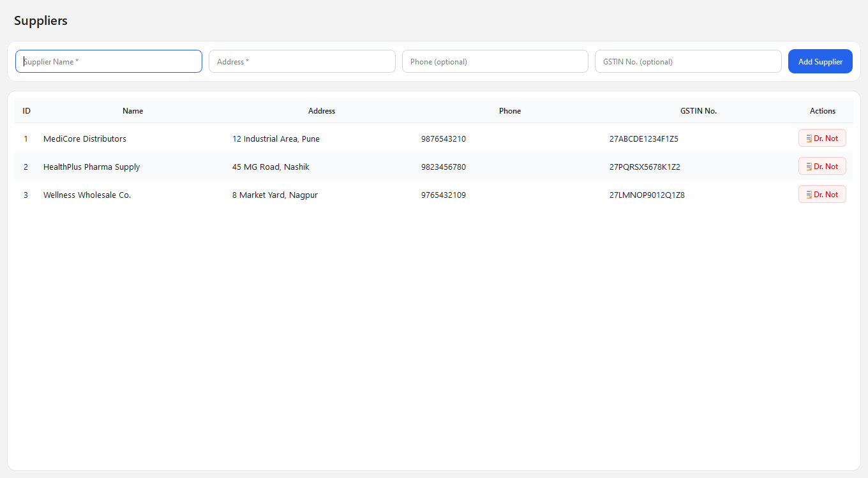Open Dr. Not for MediCore Distributors

(x=822, y=138)
